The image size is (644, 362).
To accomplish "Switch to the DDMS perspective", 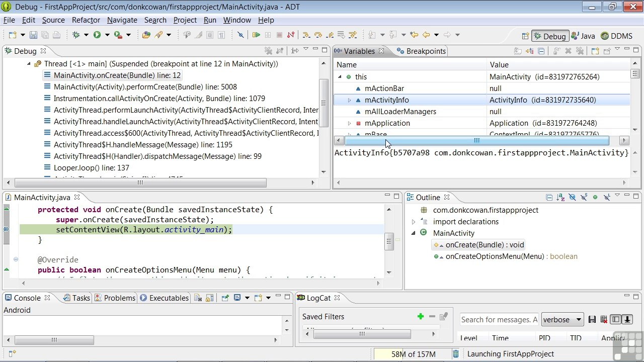I will pos(617,36).
